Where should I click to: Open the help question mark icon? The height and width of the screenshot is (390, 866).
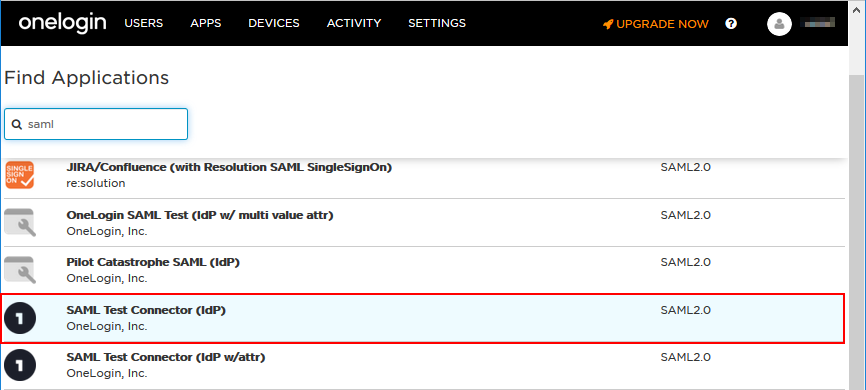[x=731, y=24]
